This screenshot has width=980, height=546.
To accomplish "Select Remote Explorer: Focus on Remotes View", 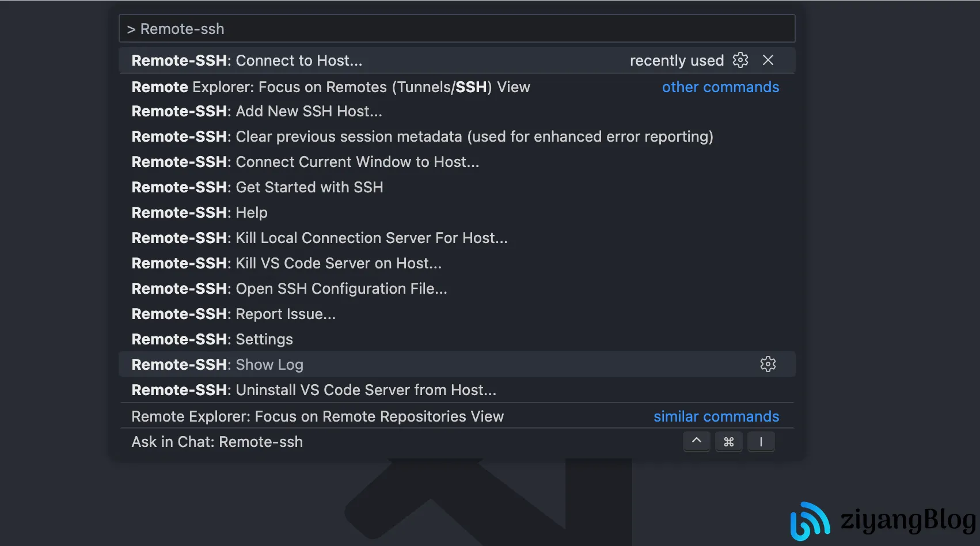I will (x=331, y=87).
